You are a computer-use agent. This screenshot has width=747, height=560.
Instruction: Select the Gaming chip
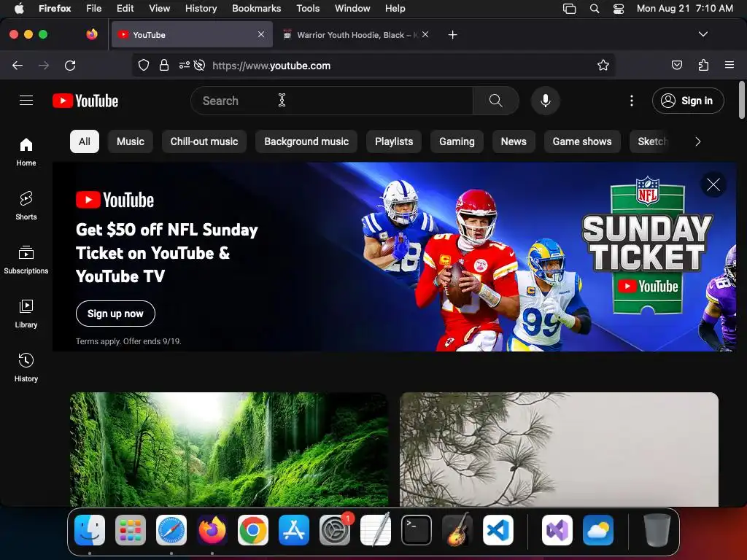pyautogui.click(x=457, y=141)
